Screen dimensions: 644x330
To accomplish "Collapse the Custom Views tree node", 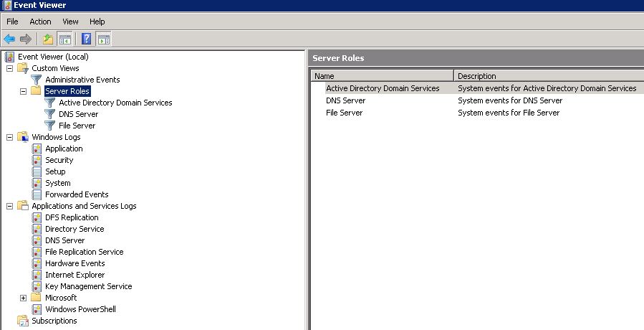I will (9, 68).
